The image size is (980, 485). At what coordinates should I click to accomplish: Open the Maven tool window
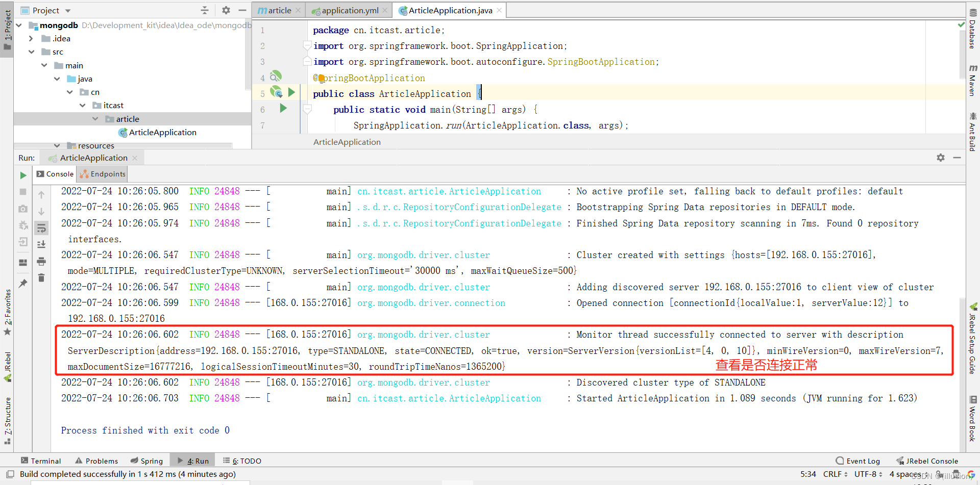point(973,83)
